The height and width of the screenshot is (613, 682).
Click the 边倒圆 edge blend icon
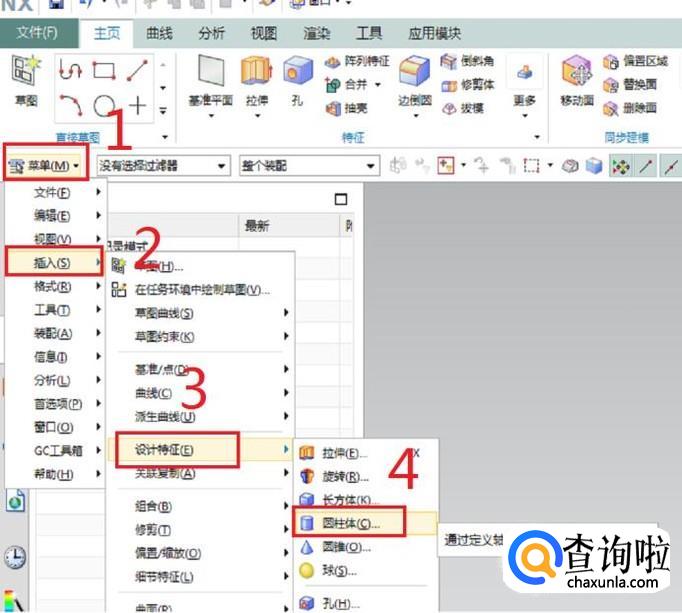tap(413, 77)
